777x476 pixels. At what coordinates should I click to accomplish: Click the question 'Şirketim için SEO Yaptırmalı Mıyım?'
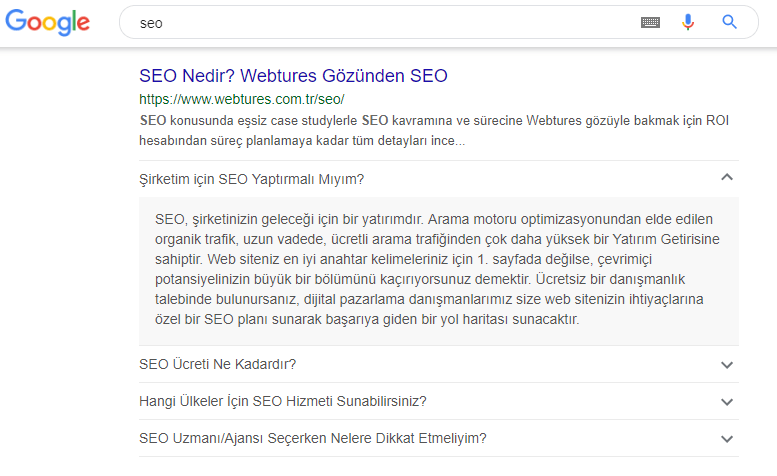(x=252, y=179)
